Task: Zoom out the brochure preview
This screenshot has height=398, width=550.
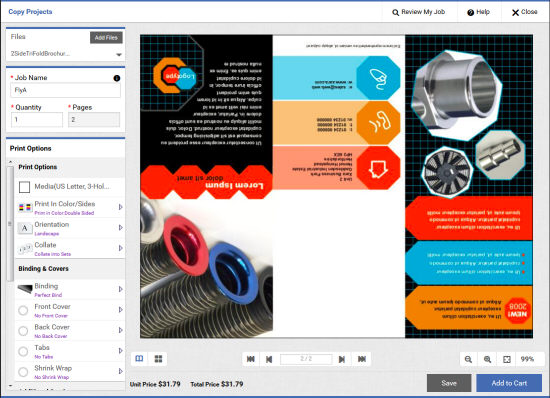Action: point(468,359)
